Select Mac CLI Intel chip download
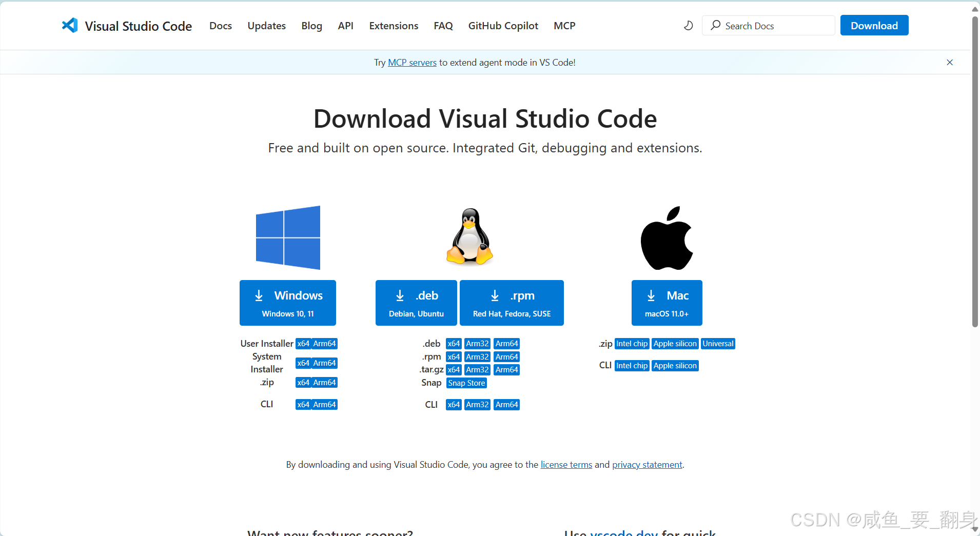This screenshot has height=536, width=980. pyautogui.click(x=632, y=366)
